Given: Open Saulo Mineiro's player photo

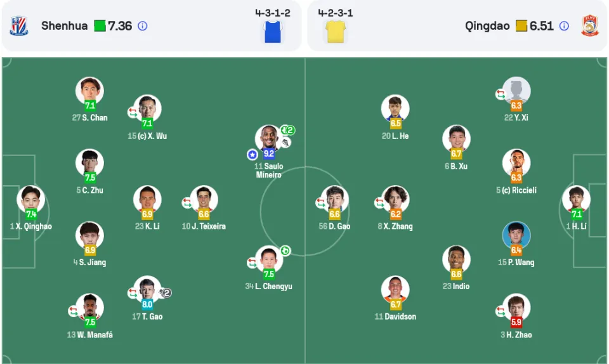Looking at the screenshot, I should 269,139.
